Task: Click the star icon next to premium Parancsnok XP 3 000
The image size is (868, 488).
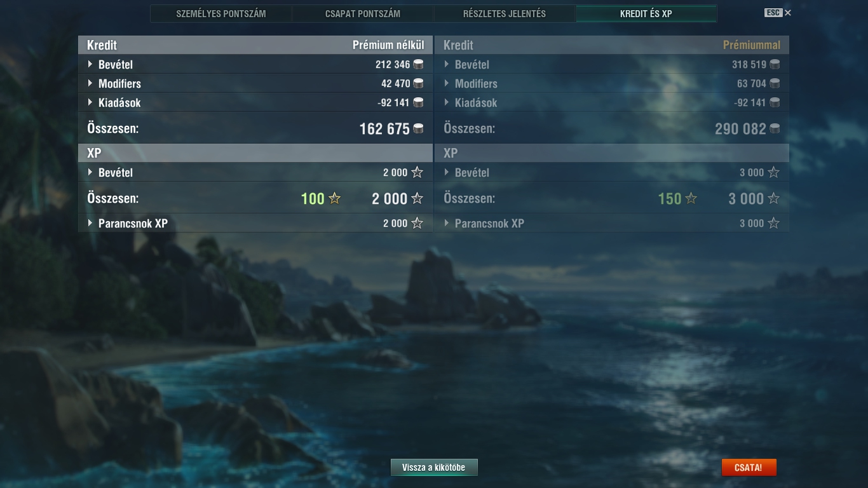Action: point(773,223)
